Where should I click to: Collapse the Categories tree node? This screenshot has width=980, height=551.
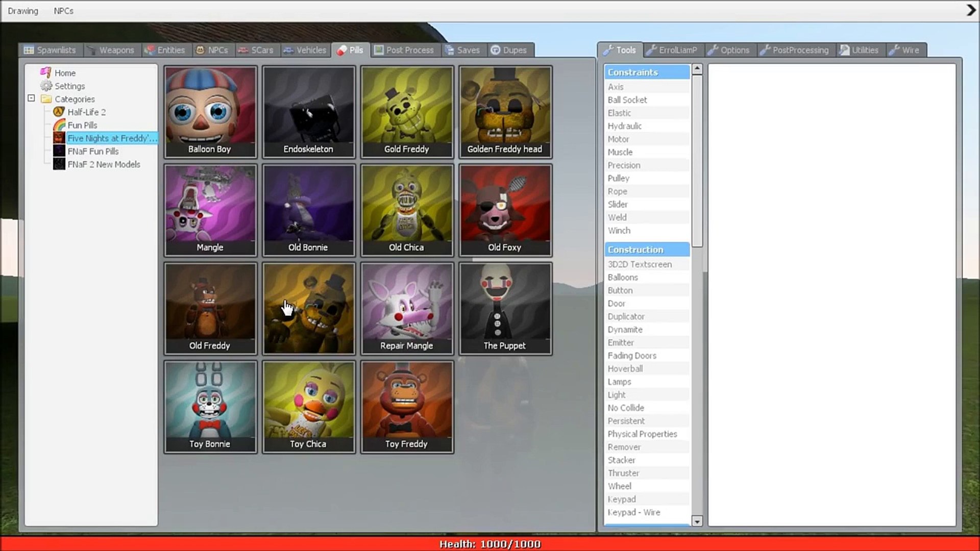point(31,98)
